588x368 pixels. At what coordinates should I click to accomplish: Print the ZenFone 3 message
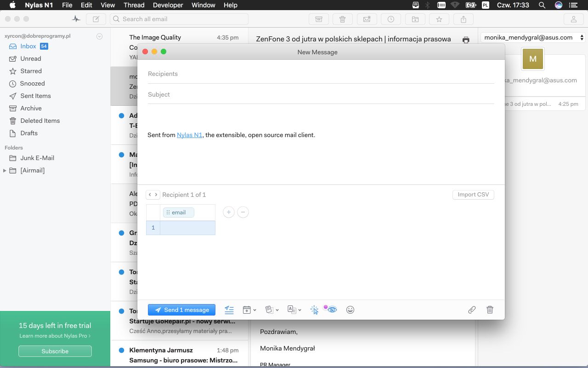(466, 40)
